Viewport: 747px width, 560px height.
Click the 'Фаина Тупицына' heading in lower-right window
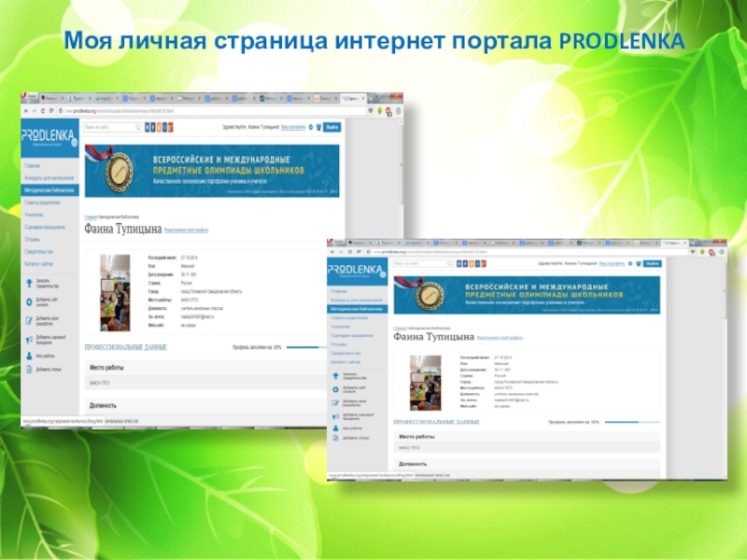[x=433, y=337]
